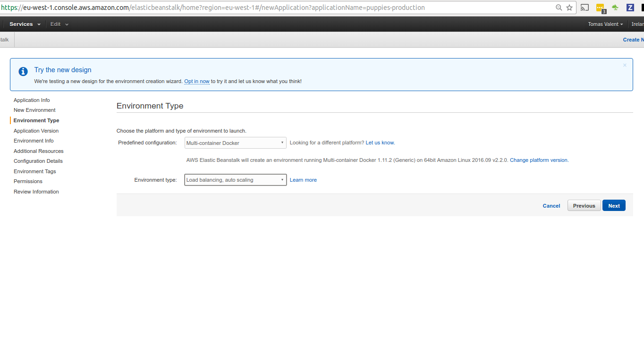This screenshot has width=644, height=362.
Task: Go to Application Info step
Action: pos(32,100)
